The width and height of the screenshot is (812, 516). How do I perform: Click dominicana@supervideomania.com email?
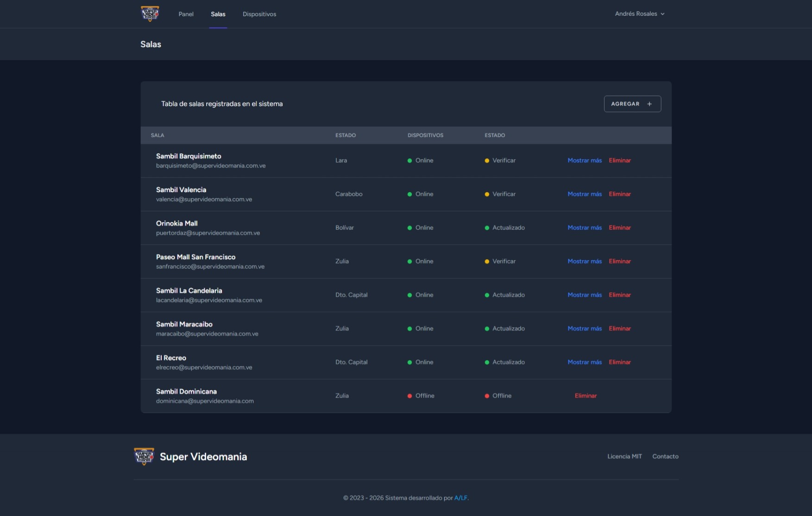(x=205, y=401)
